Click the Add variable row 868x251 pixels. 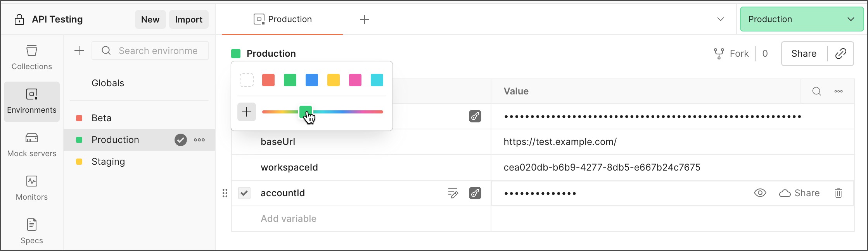click(x=288, y=219)
